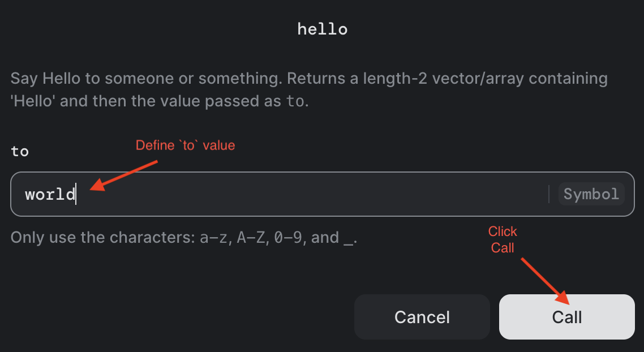Click the red 'Define to value' annotation
644x352 pixels.
coord(185,145)
